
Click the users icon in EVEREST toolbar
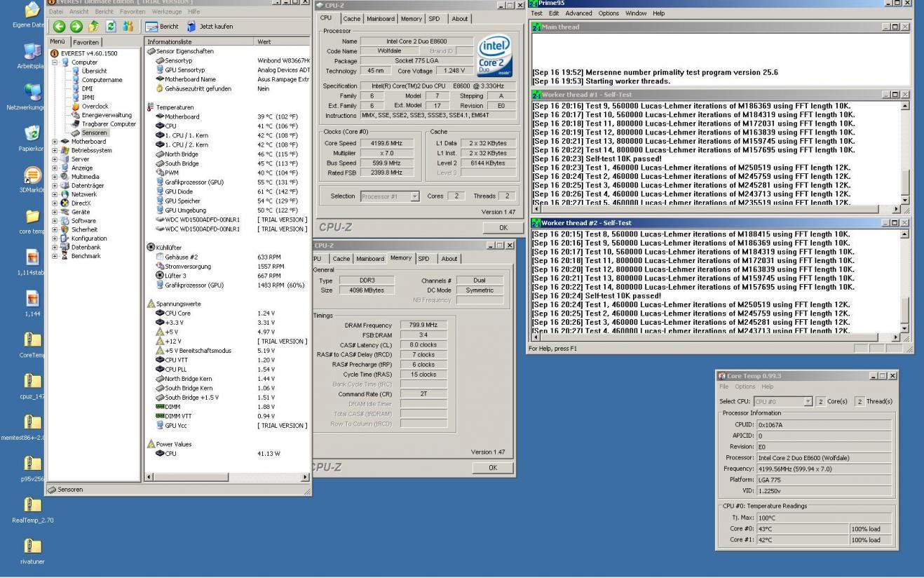click(x=128, y=27)
